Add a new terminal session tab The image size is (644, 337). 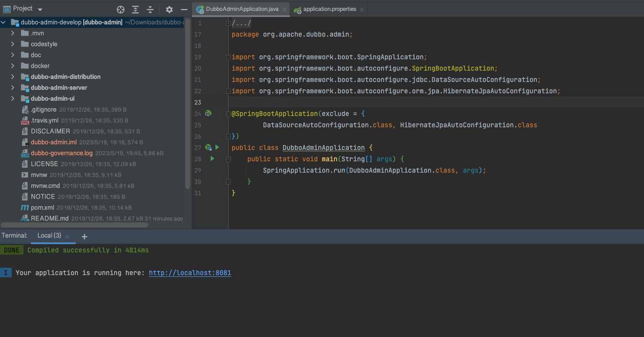84,236
